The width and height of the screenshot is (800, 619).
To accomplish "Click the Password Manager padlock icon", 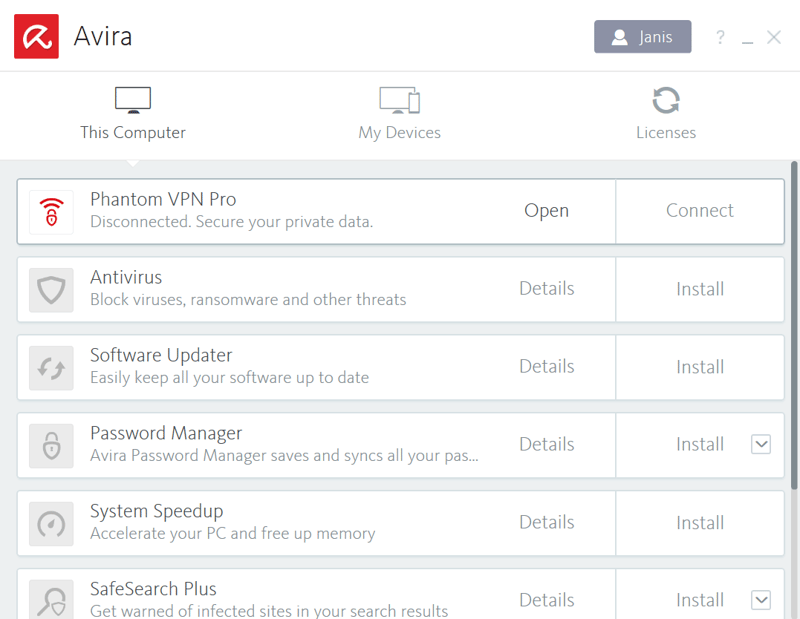I will pyautogui.click(x=51, y=446).
